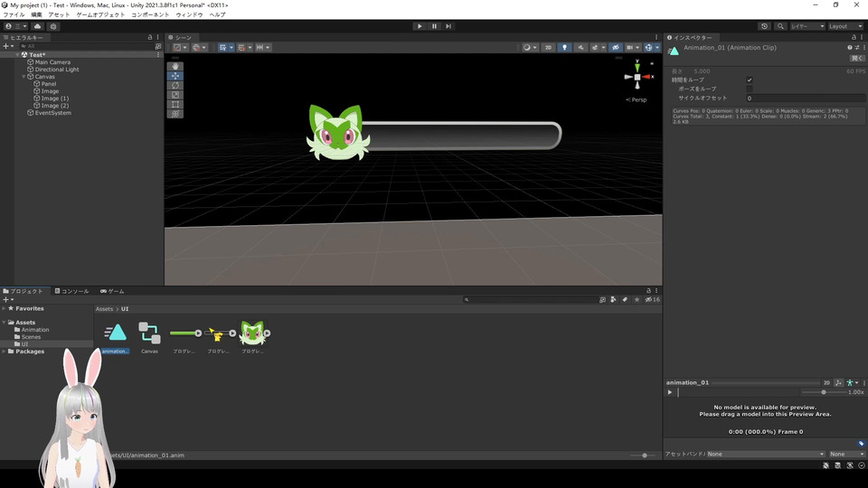Adjust project icon size slider
Screen dimensions: 868x488
click(645, 455)
